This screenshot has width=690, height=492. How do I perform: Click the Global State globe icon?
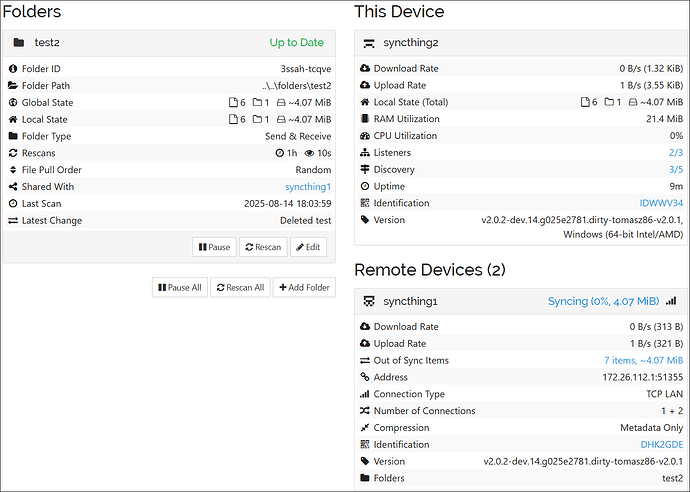[13, 103]
